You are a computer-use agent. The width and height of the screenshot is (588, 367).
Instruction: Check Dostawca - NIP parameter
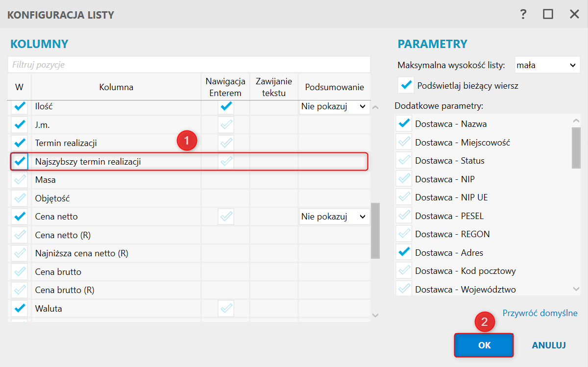404,179
